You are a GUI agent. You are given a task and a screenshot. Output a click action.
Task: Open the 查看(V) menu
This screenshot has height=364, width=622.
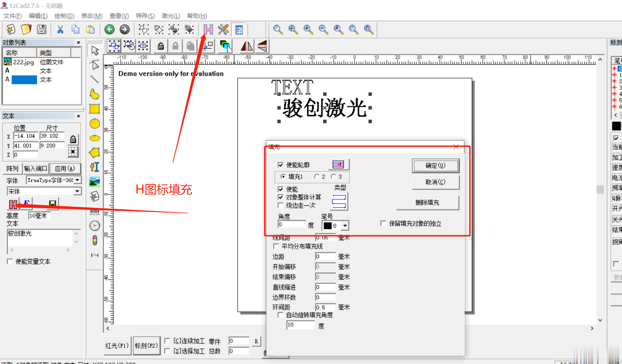coord(119,16)
